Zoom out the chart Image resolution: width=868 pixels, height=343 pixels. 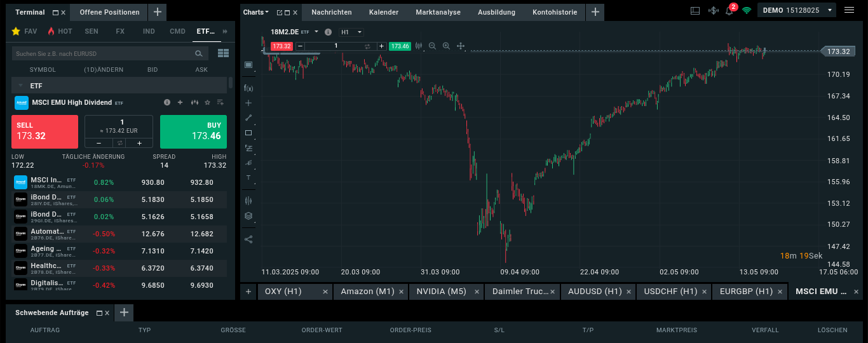433,46
